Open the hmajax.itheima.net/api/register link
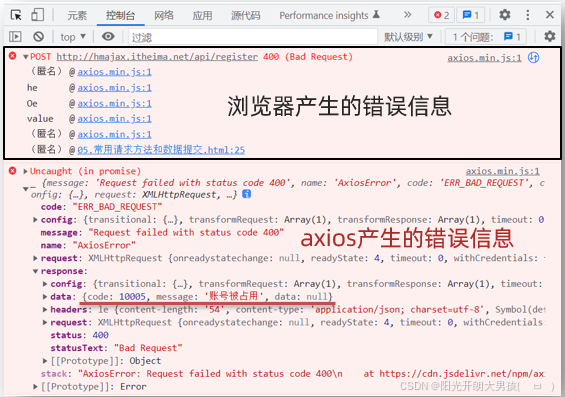Image resolution: width=565 pixels, height=397 pixels. coord(157,57)
